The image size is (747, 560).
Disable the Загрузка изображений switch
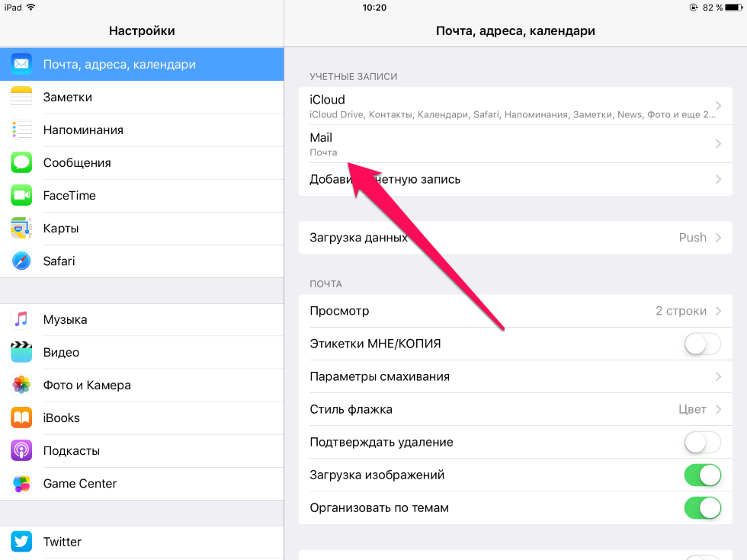tap(703, 475)
